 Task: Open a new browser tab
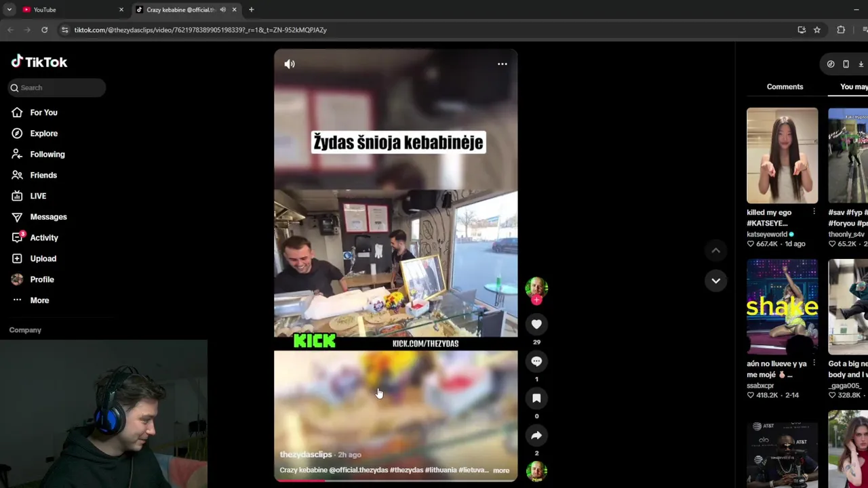(x=251, y=9)
